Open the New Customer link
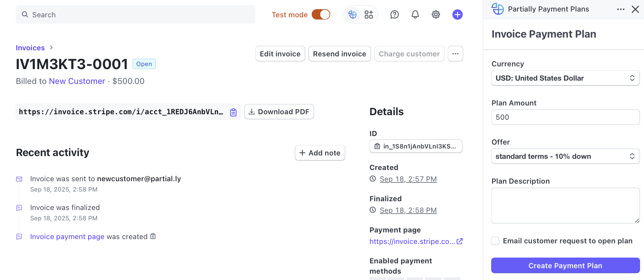The image size is (644, 280). 77,81
